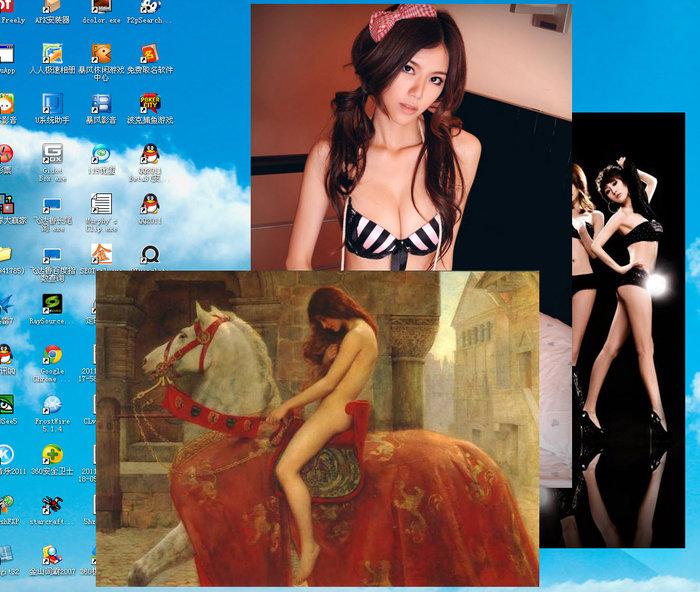This screenshot has height=592, width=700.
Task: Launch Google Chrome from the desktop
Action: click(x=53, y=354)
